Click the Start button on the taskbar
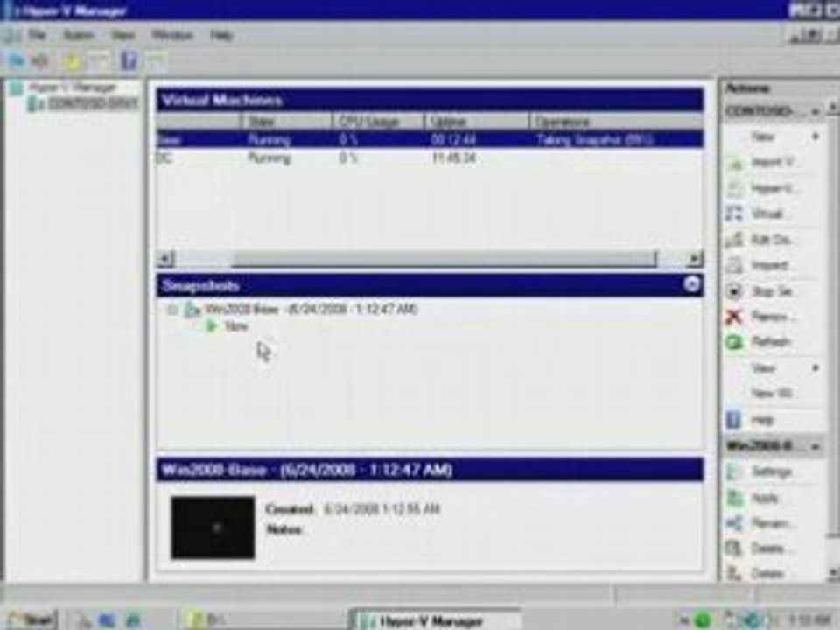 pos(31,619)
